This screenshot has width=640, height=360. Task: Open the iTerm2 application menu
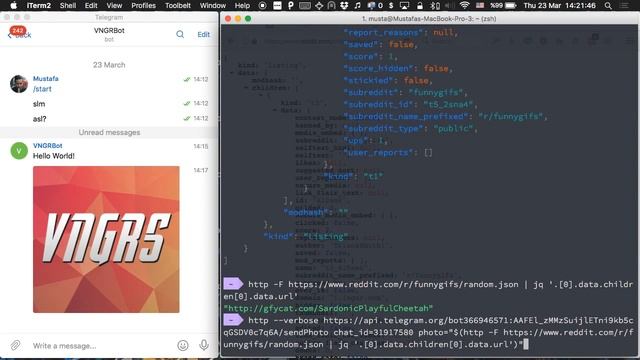(39, 5)
